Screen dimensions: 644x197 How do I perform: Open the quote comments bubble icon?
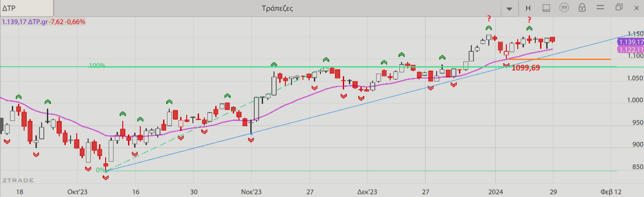(564, 8)
